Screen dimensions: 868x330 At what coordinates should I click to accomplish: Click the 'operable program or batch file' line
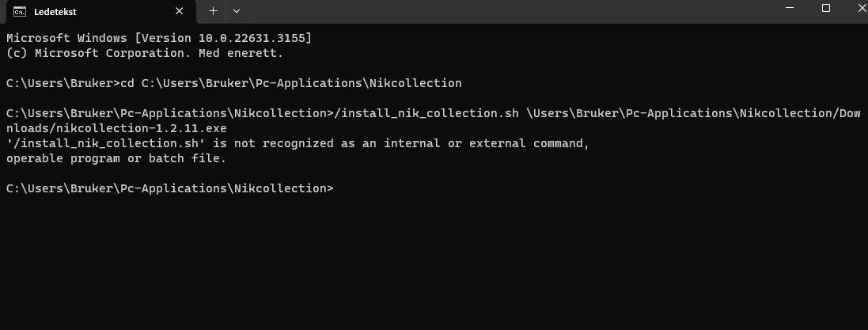coord(116,158)
